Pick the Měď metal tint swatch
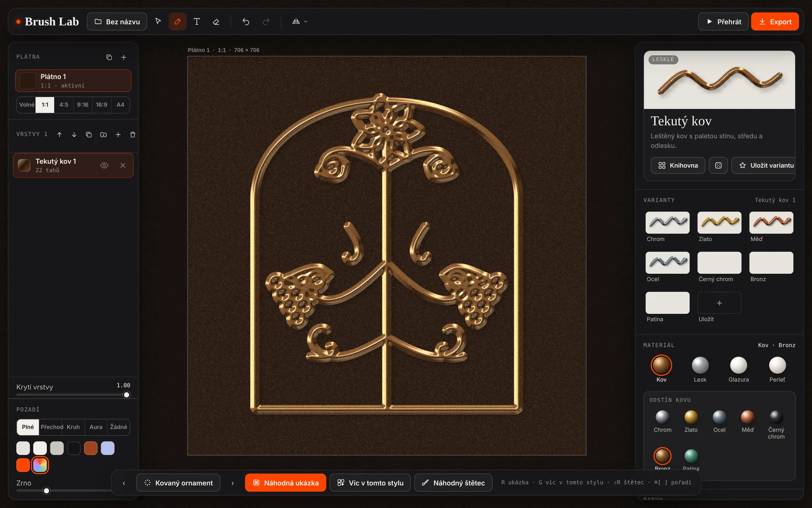812x508 pixels. 747,421
